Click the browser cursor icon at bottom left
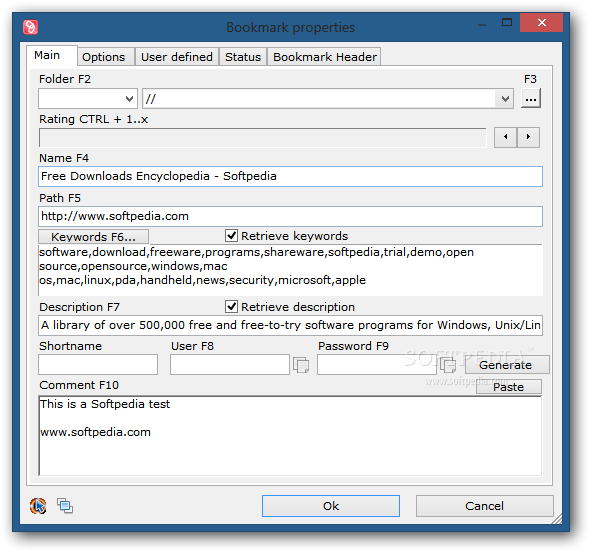Viewport: 590px width, 552px height. pyautogui.click(x=38, y=506)
